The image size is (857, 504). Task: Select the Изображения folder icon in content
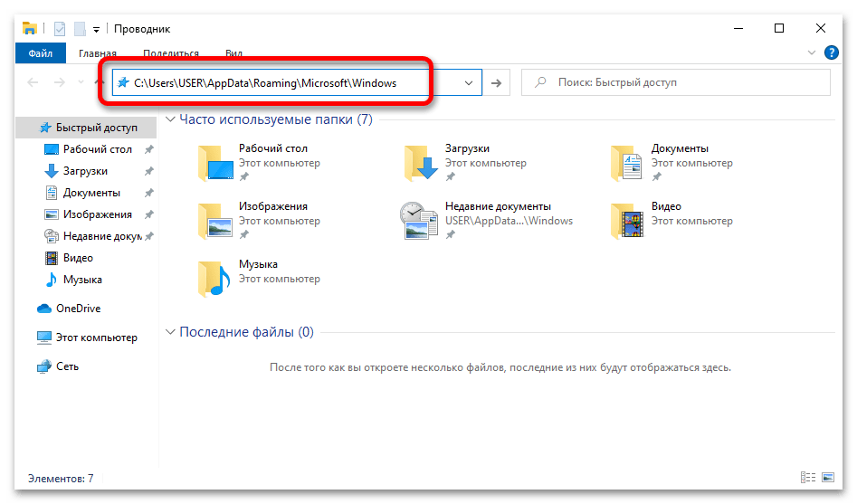click(216, 221)
